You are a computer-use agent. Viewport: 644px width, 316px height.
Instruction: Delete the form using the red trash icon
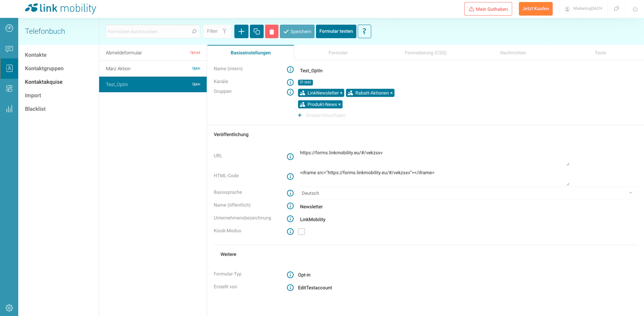tap(272, 32)
